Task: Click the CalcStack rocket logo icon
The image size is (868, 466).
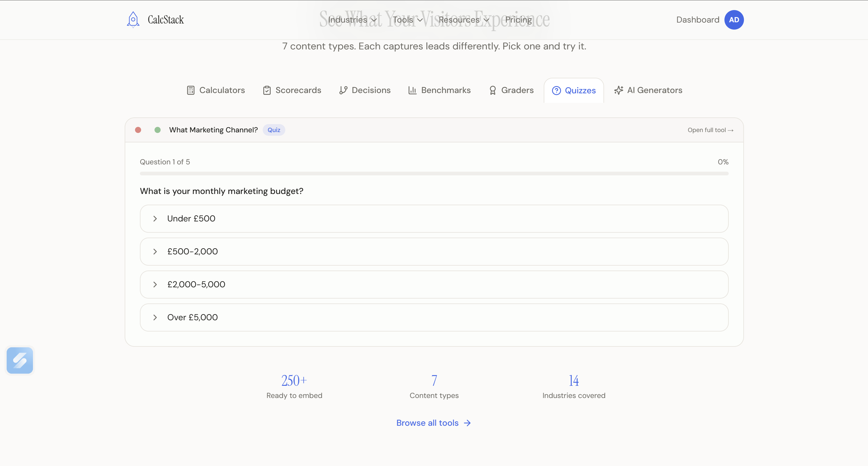Action: point(133,20)
